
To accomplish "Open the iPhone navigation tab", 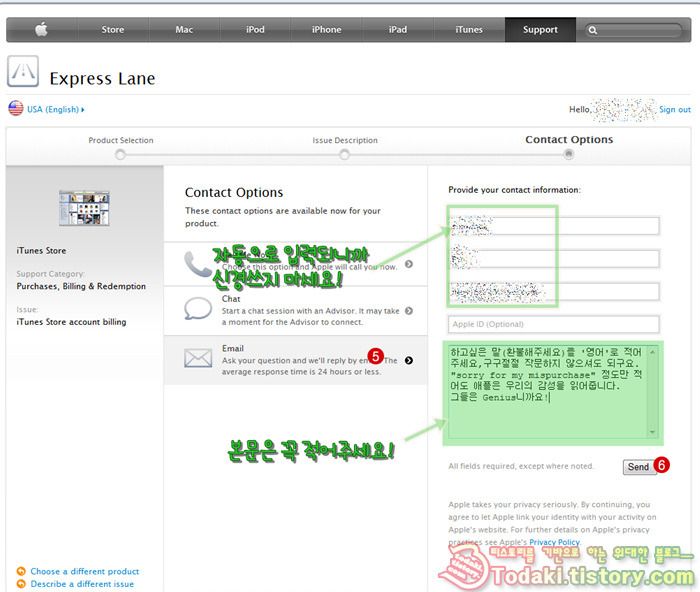I will coord(326,30).
